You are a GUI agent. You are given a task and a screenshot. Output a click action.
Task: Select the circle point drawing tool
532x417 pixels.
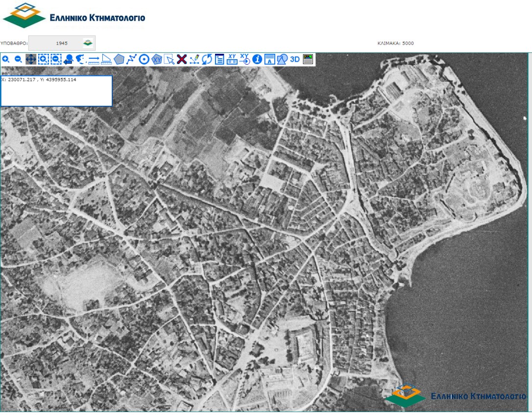[144, 59]
